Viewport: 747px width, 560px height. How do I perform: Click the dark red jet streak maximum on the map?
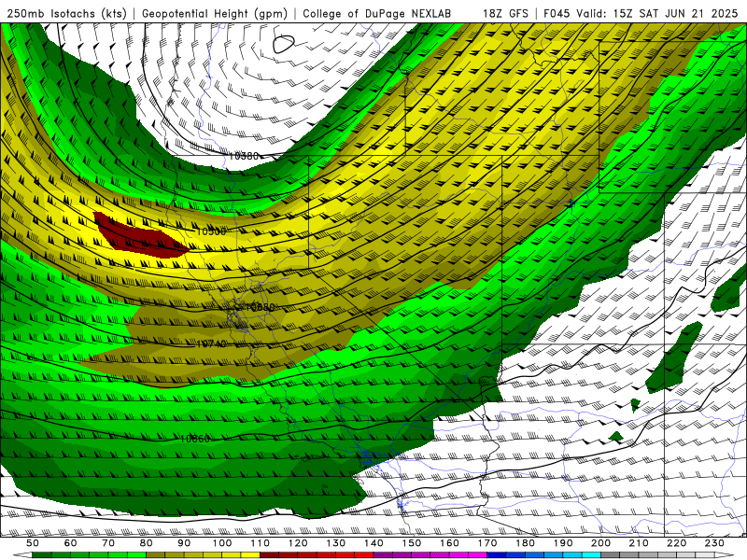(143, 238)
